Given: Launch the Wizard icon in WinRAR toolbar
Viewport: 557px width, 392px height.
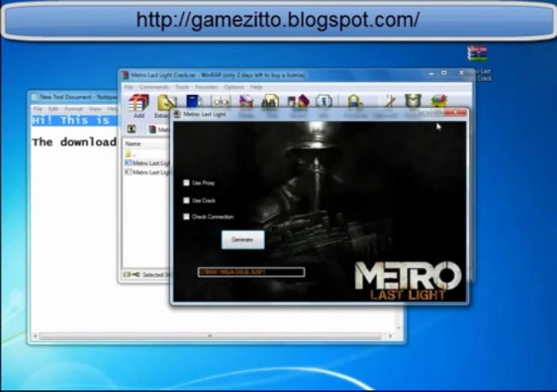Looking at the screenshot, I should tap(298, 102).
